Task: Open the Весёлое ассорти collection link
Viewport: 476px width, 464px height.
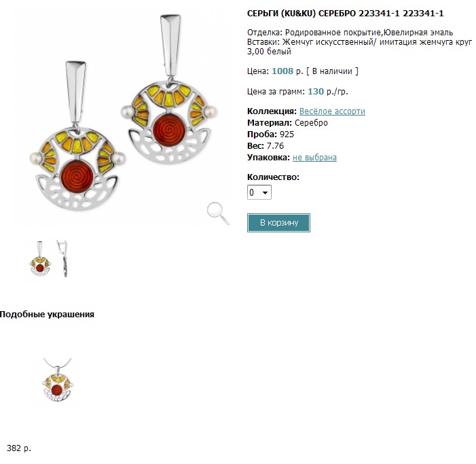Action: (x=332, y=111)
